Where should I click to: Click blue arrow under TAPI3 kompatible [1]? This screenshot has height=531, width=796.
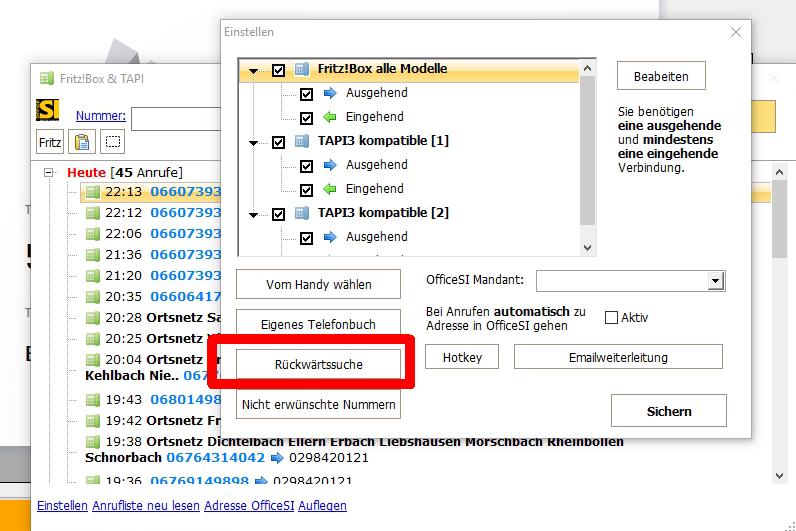pos(330,165)
